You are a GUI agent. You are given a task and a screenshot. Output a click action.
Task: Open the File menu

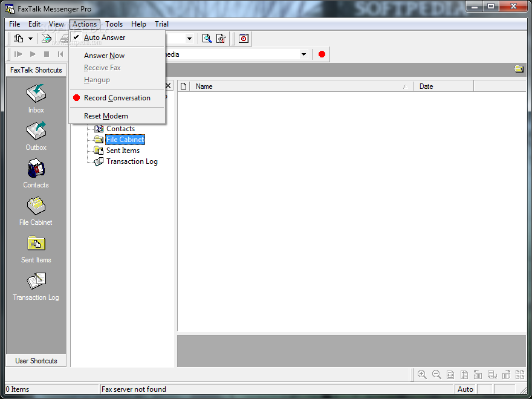(x=15, y=24)
